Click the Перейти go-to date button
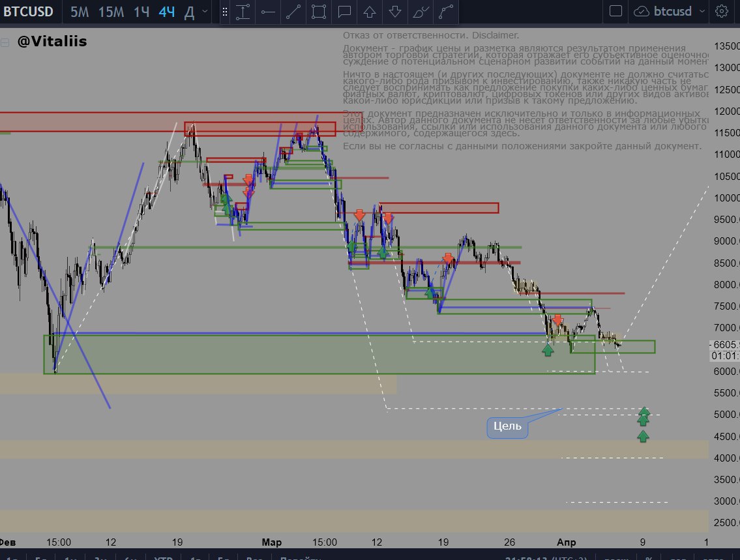740x560 pixels. [x=301, y=557]
